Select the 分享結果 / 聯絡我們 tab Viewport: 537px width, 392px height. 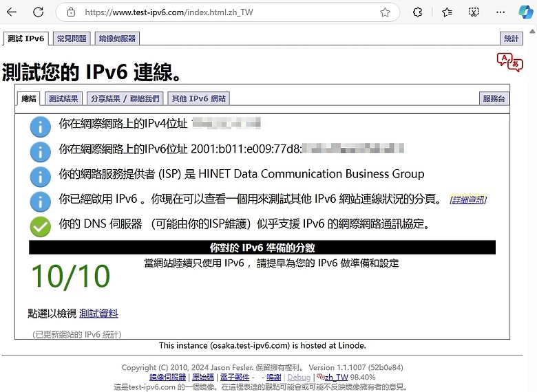tap(125, 98)
